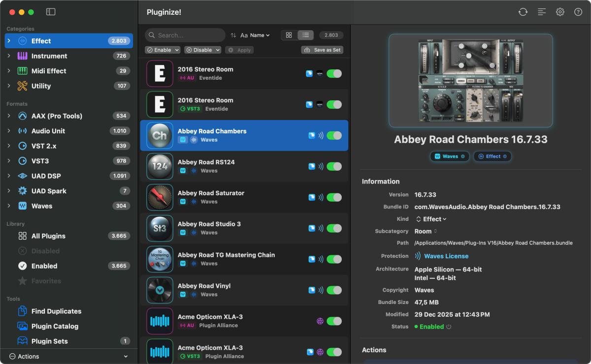Select the Waves format

coord(68,206)
